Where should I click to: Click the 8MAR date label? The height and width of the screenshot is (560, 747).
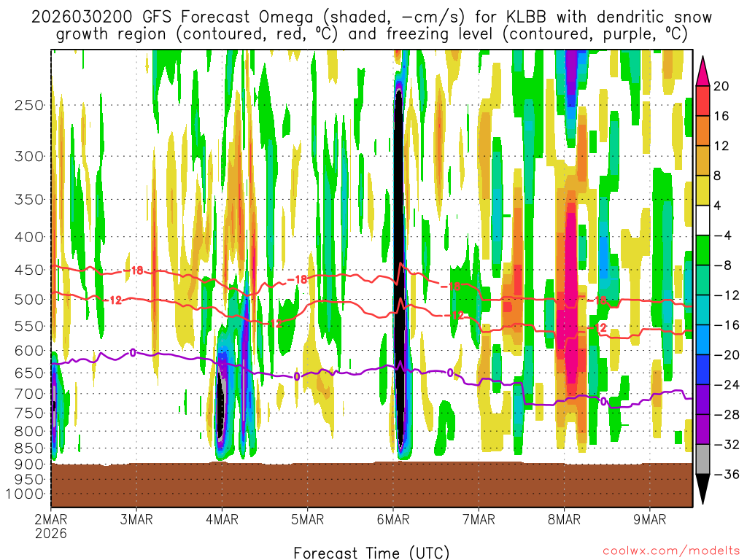564,519
